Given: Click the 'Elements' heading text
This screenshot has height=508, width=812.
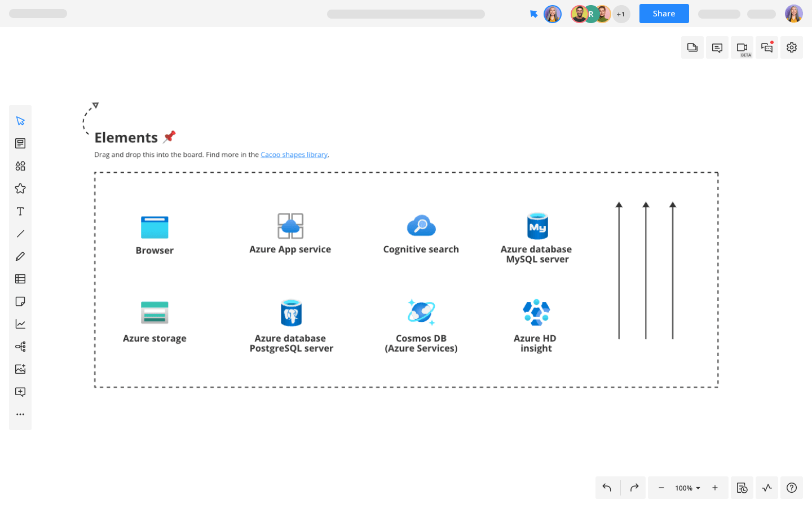Looking at the screenshot, I should [x=126, y=138].
